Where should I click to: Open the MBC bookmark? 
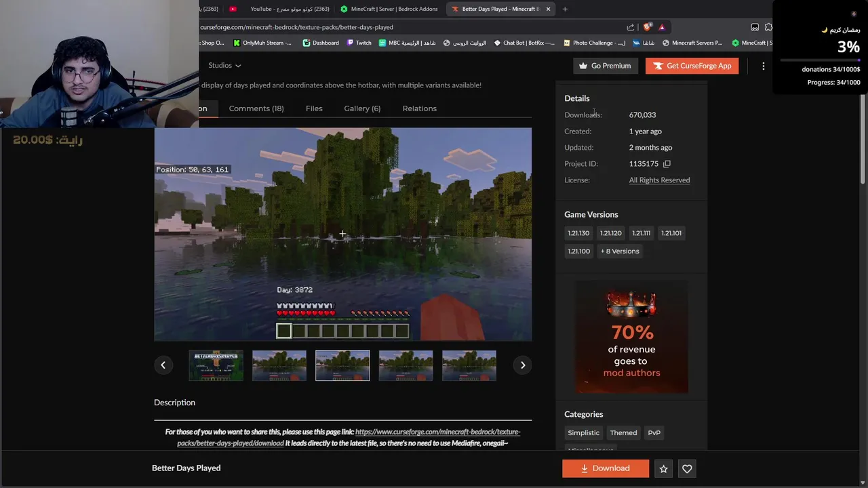(x=409, y=43)
